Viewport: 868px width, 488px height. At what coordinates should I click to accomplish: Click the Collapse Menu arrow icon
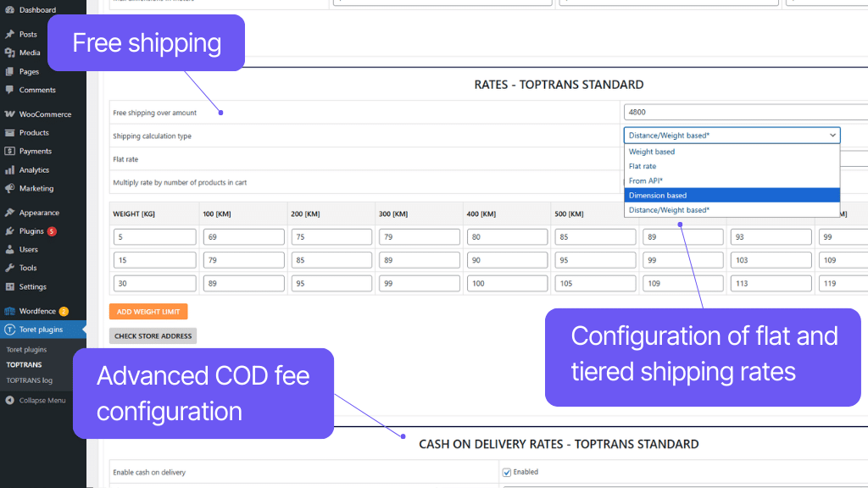[x=9, y=400]
